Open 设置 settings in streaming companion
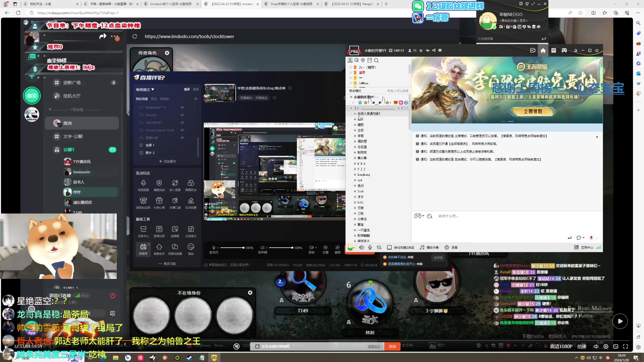 (325, 249)
